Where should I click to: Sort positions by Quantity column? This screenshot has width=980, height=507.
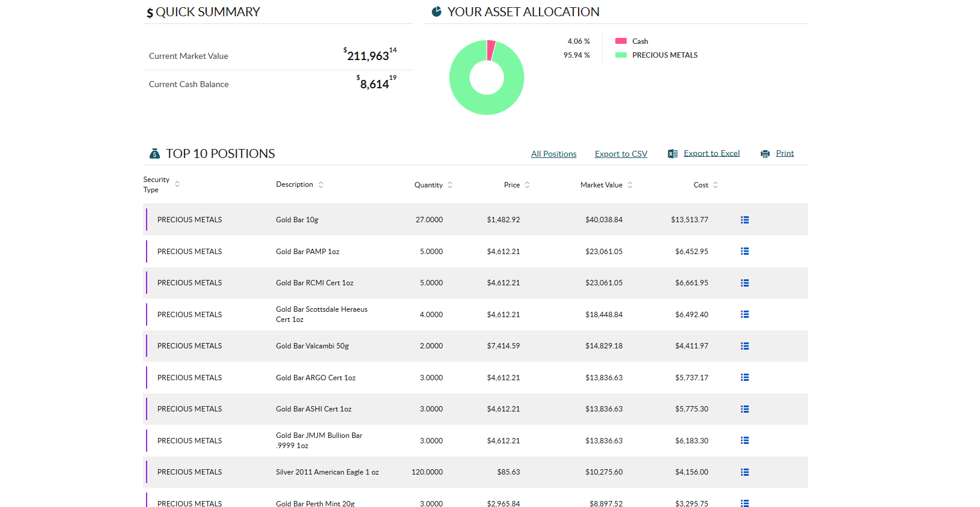[x=450, y=185]
